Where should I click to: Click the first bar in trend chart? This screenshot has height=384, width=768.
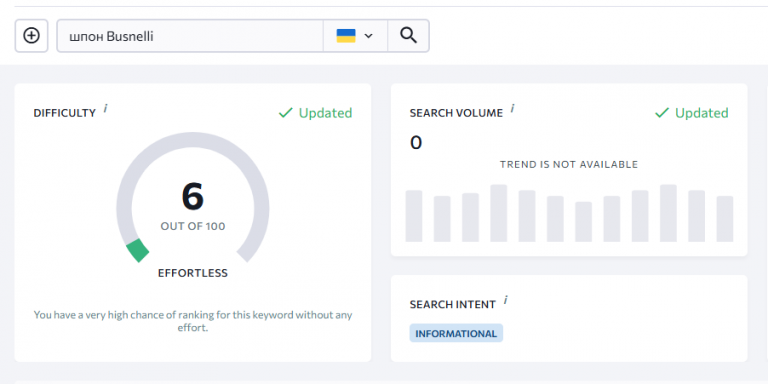pos(414,216)
